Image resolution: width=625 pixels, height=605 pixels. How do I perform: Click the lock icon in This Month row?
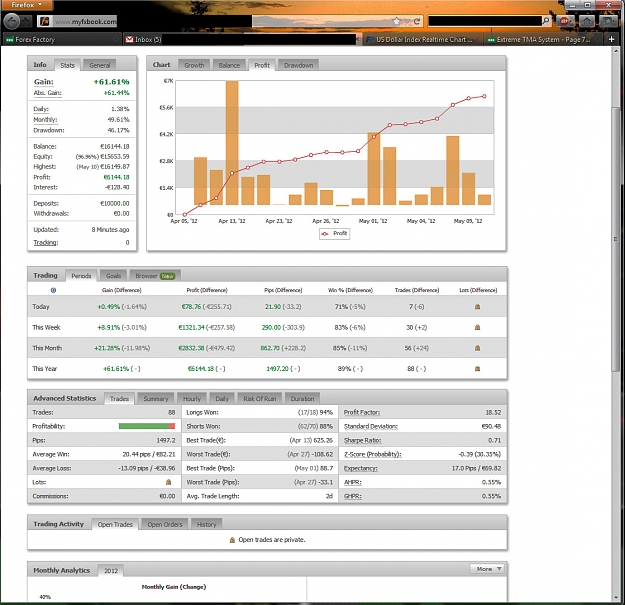(x=478, y=348)
